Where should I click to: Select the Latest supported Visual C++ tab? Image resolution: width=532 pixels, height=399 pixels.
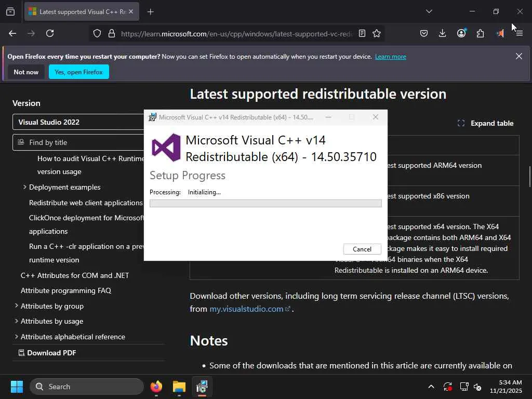click(82, 11)
